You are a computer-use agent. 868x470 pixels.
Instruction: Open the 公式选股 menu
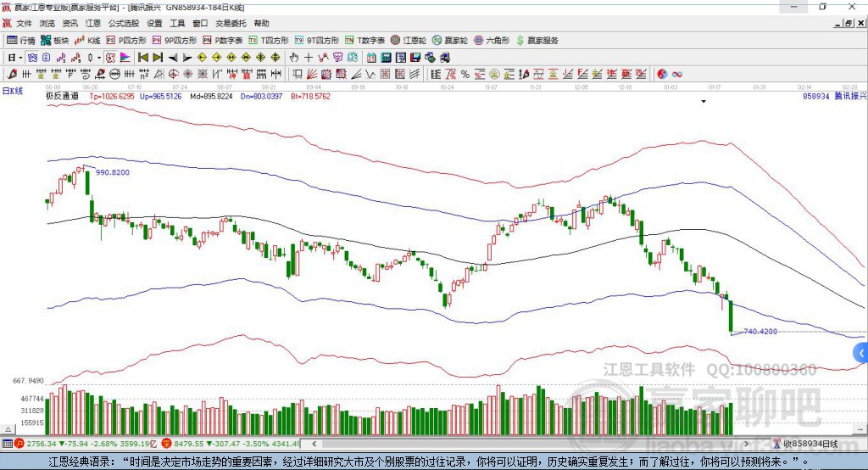[124, 23]
